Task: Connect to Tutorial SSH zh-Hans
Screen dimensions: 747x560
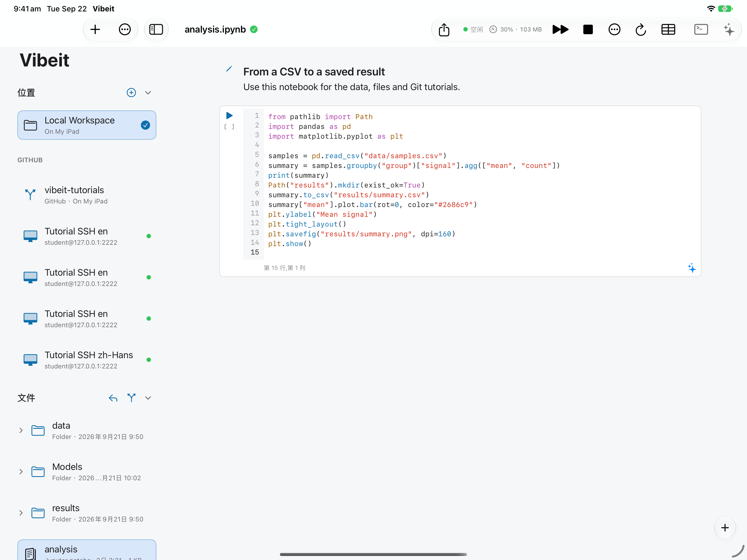Action: 87,359
